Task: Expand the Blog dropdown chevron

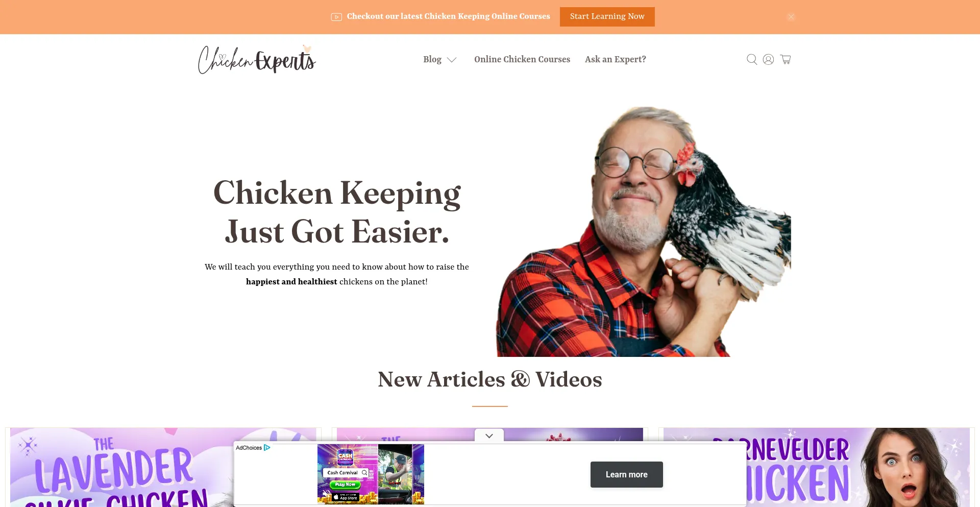Action: (452, 60)
